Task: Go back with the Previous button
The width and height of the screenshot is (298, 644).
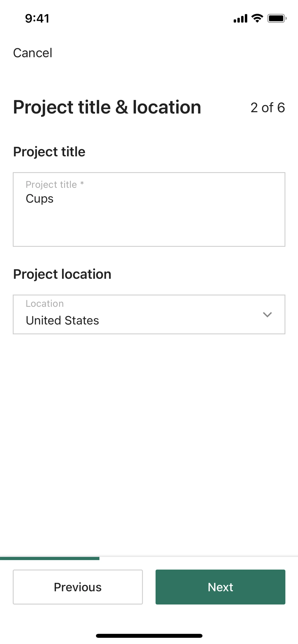Action: [x=78, y=587]
